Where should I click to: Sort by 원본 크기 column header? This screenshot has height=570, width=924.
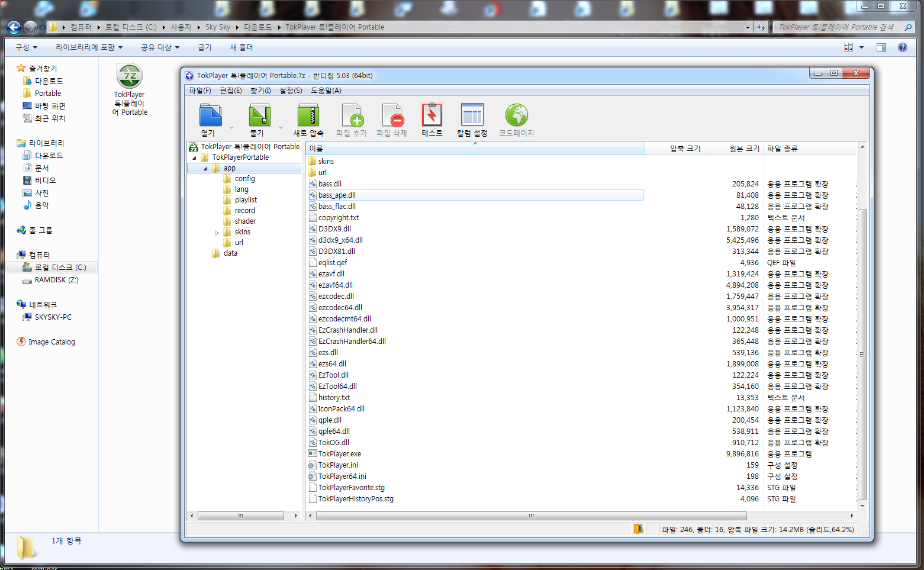coord(733,149)
